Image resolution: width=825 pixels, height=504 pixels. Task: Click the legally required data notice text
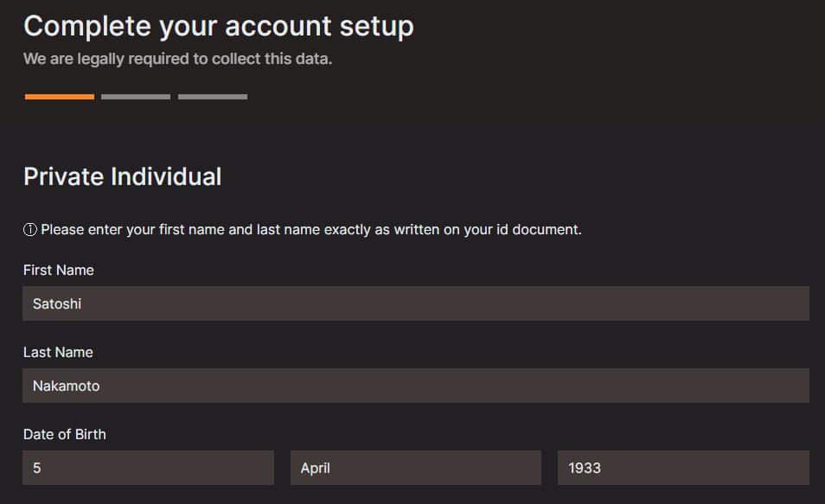(177, 59)
